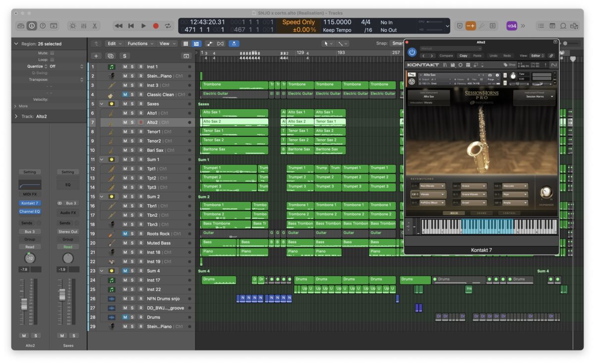The height and width of the screenshot is (364, 595).
Task: Switch to CONTROL tab in Session Horns
Action: point(509,213)
